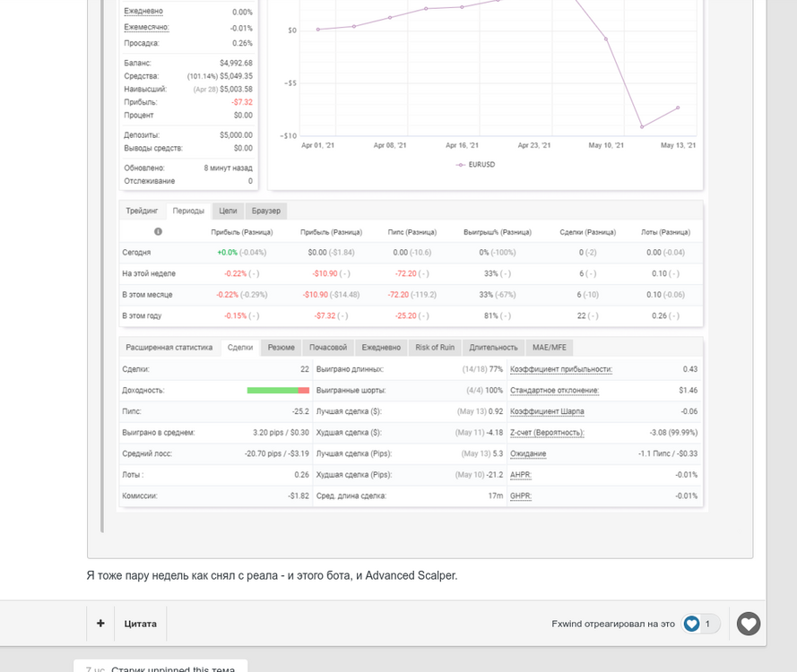Select the Сделки statistics tab
Viewport: 797px width, 672px height.
coord(240,348)
